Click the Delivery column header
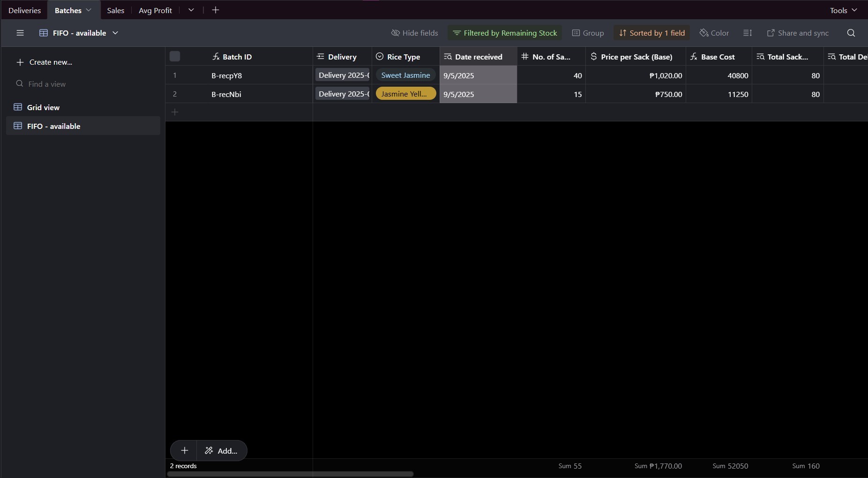This screenshot has height=478, width=868. [x=342, y=56]
